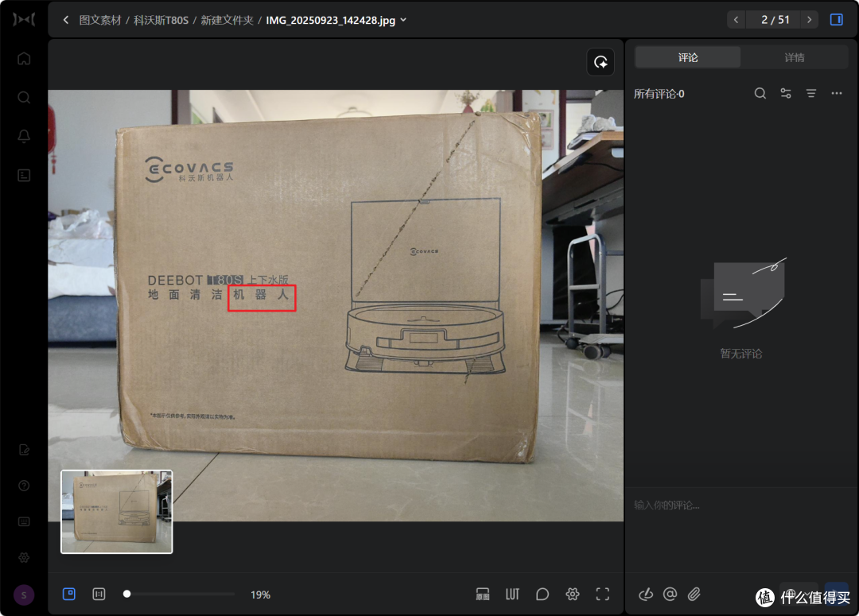859x616 pixels.
Task: Open keyboard shortcuts icon in sidebar
Action: tap(24, 521)
